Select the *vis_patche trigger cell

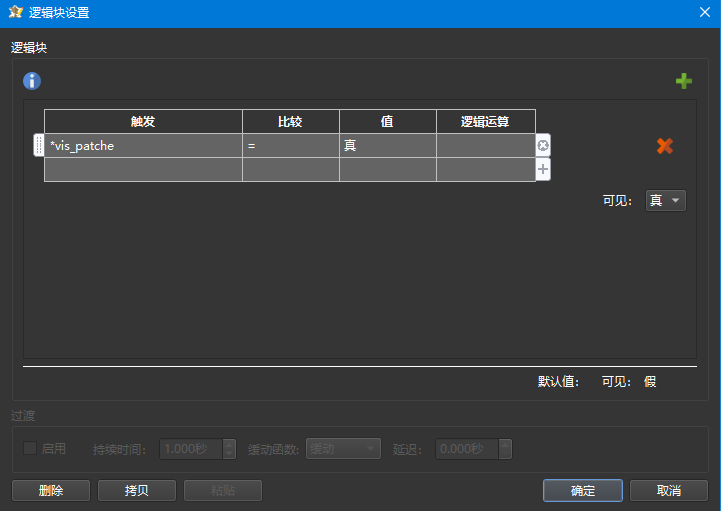coord(143,146)
